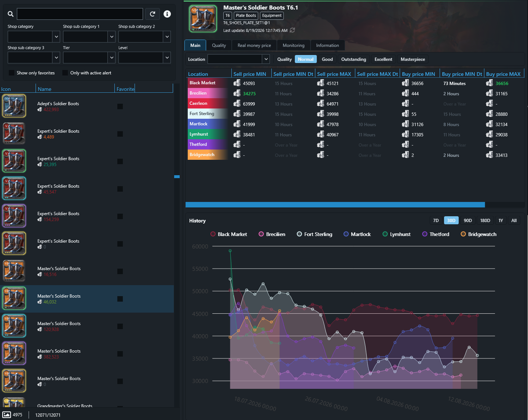Click silver icon in Fort Sterling buy price MAX

[x=489, y=114]
